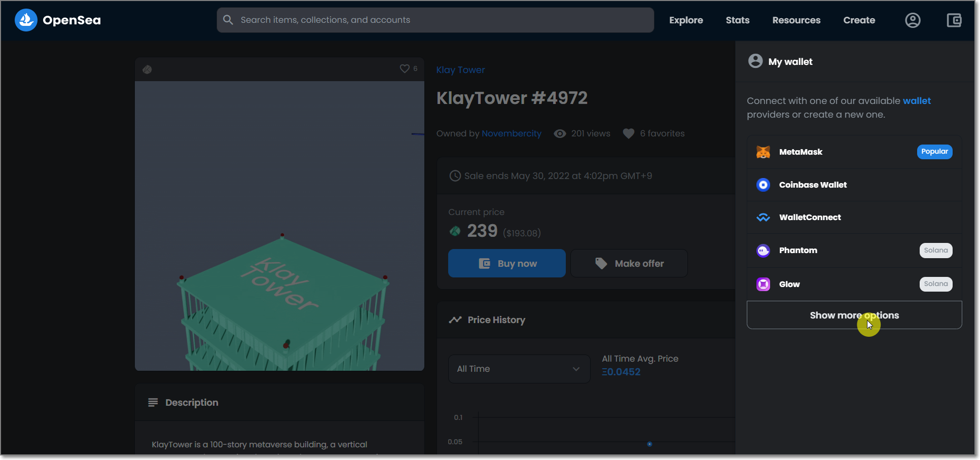Expand the All Time range dropdown
This screenshot has width=980, height=460.
point(519,369)
